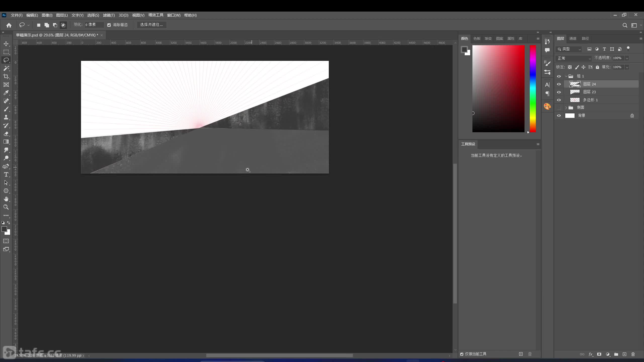The width and height of the screenshot is (644, 362).
Task: Create a new layer via plus icon
Action: (624, 354)
